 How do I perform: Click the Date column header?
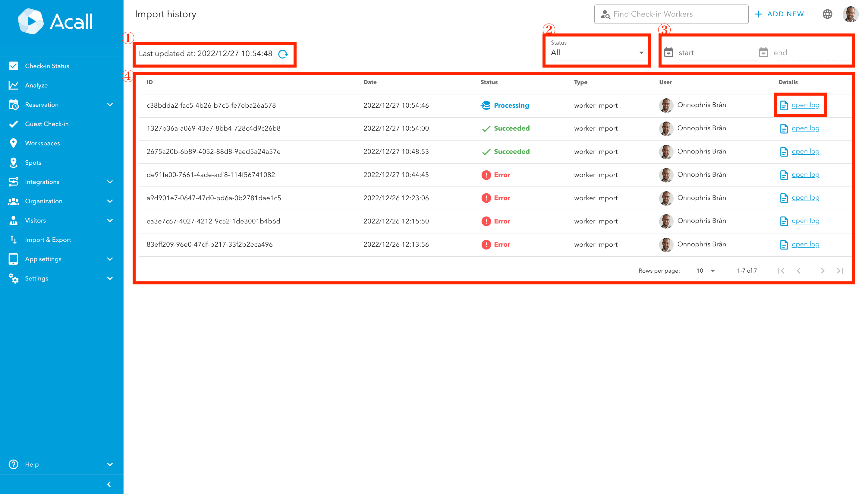pyautogui.click(x=370, y=82)
